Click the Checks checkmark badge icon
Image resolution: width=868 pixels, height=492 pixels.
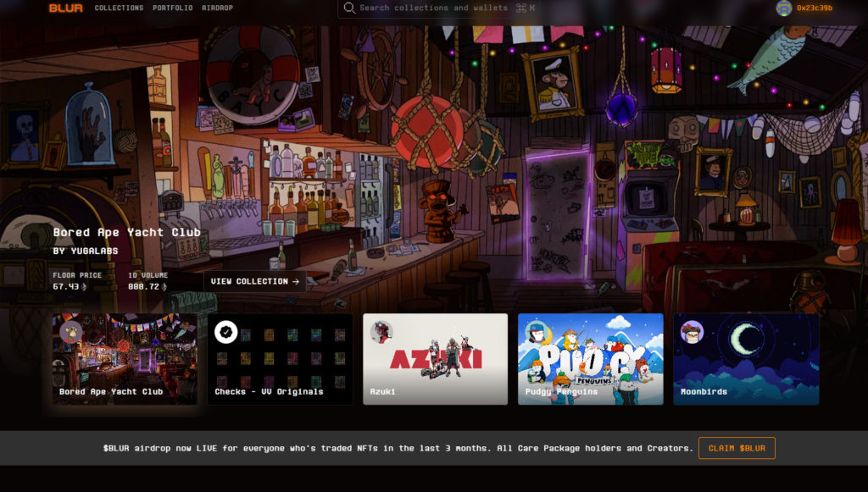tap(225, 332)
